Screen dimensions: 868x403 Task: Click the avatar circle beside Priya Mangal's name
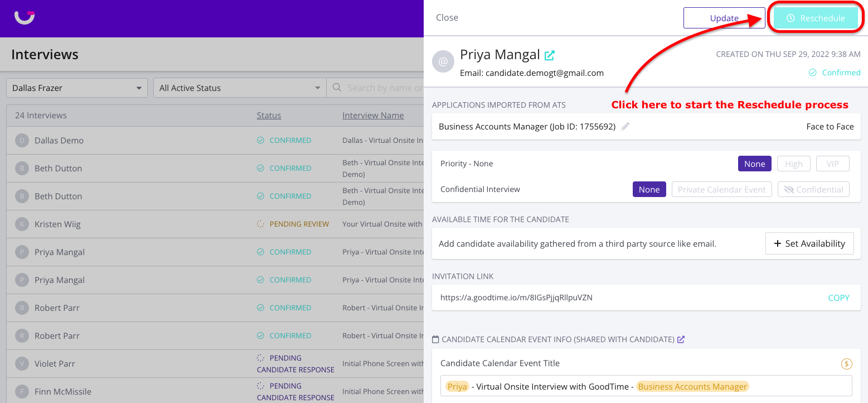click(x=443, y=62)
